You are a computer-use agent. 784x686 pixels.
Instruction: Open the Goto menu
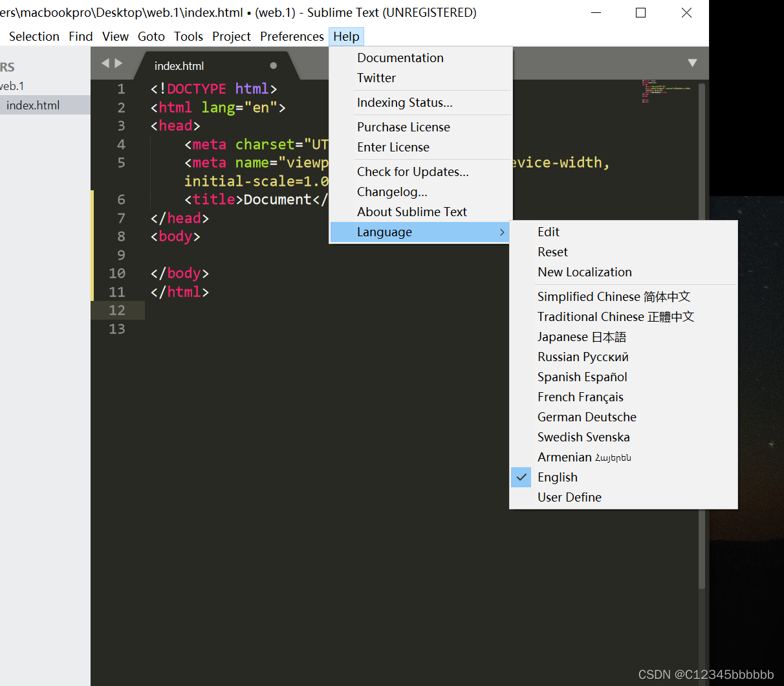pyautogui.click(x=151, y=36)
